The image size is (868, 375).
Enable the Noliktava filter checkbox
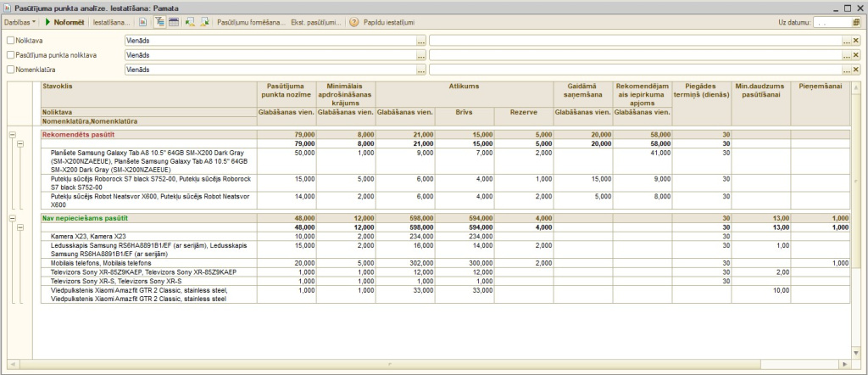(x=10, y=40)
